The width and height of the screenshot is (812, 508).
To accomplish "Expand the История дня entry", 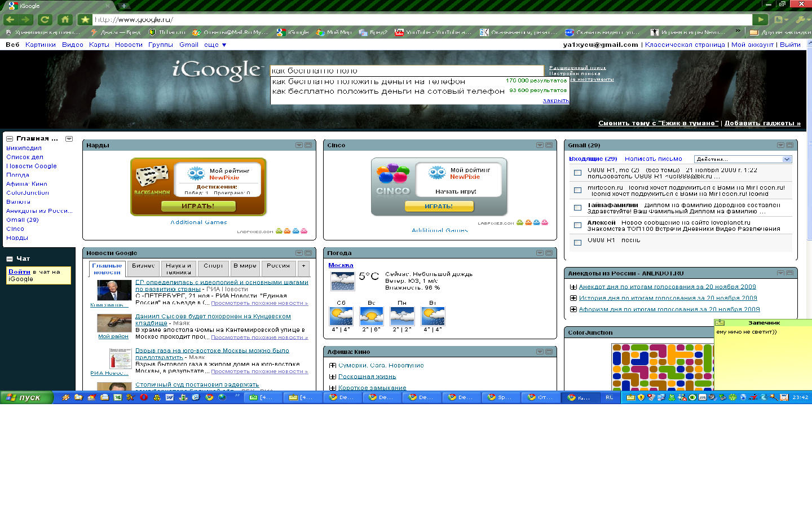I will click(x=573, y=298).
